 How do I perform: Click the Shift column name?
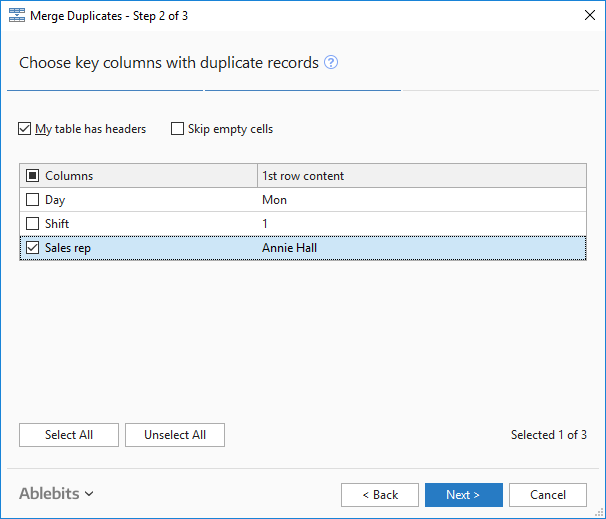click(x=57, y=223)
